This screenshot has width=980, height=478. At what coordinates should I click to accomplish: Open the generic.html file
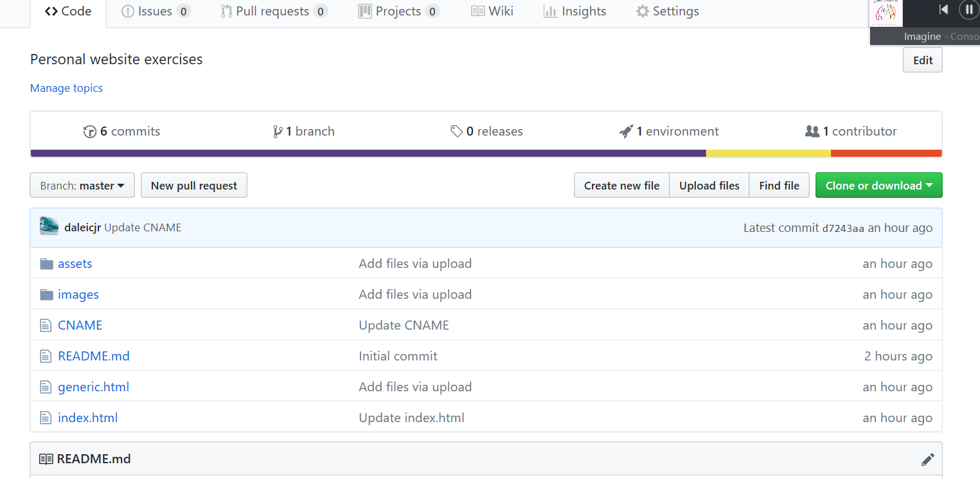(93, 387)
